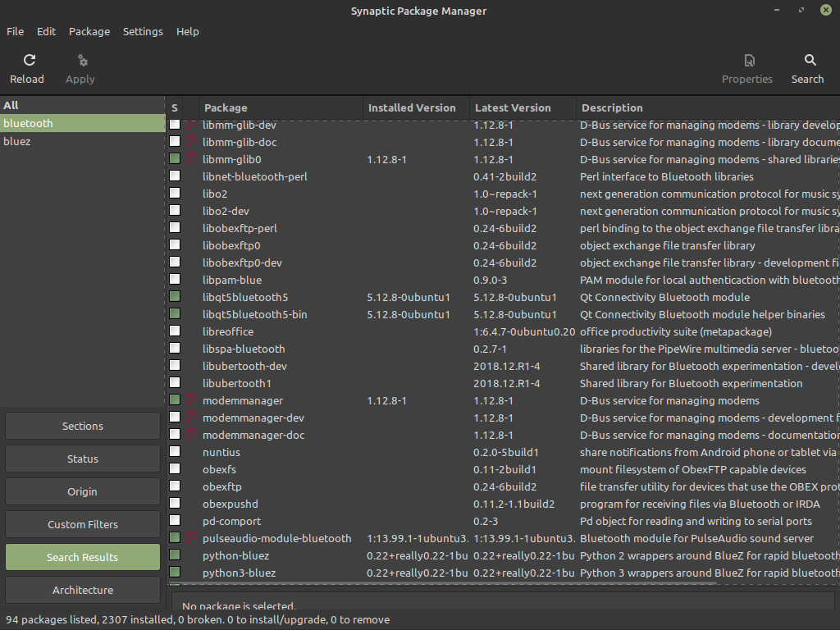Click the supported icon beside modemmanager
This screenshot has width=840, height=630.
(x=191, y=401)
